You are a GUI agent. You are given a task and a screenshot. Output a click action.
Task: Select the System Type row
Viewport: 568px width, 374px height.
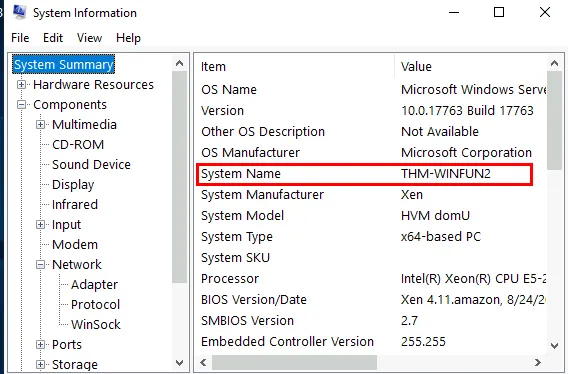[x=371, y=237]
